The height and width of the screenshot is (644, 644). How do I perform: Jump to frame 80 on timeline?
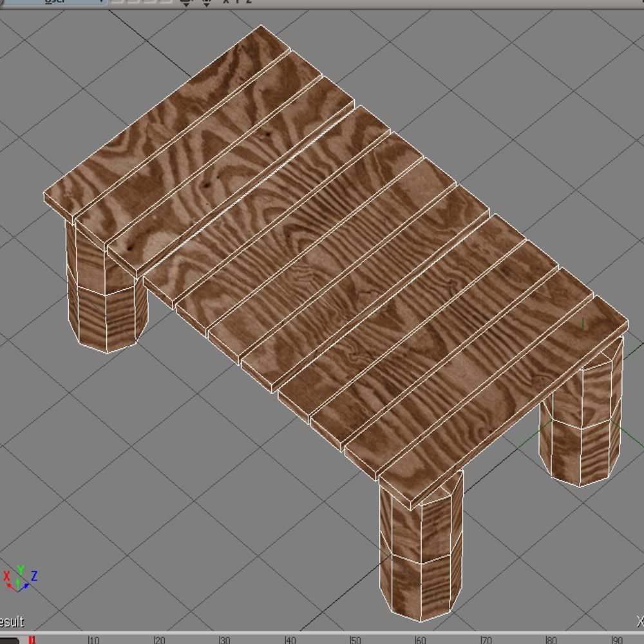(551, 640)
